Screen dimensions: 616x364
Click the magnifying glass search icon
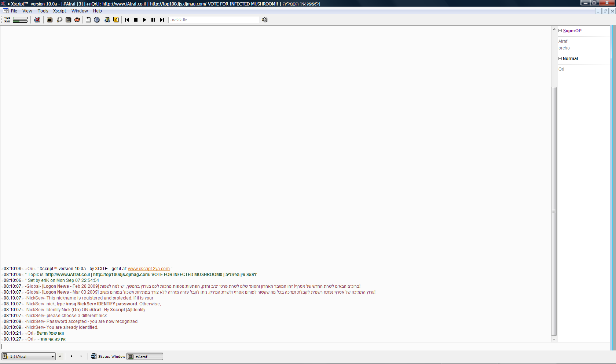coord(59,20)
